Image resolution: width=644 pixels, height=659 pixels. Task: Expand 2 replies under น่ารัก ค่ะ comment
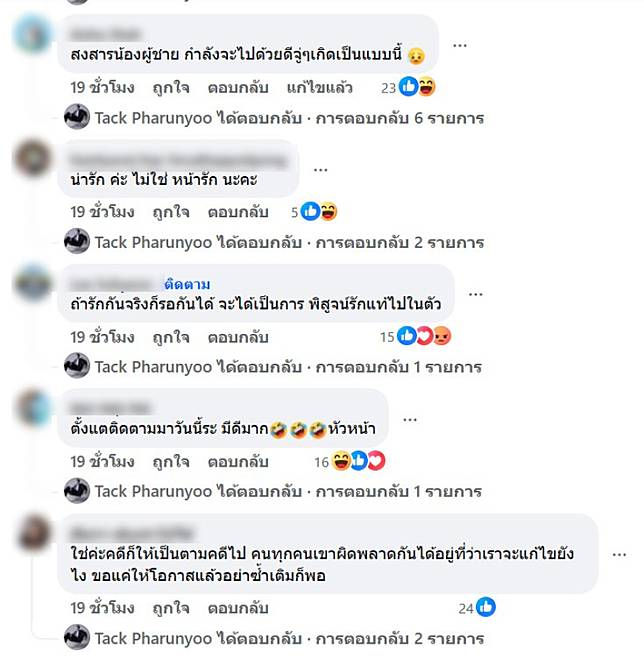click(400, 243)
